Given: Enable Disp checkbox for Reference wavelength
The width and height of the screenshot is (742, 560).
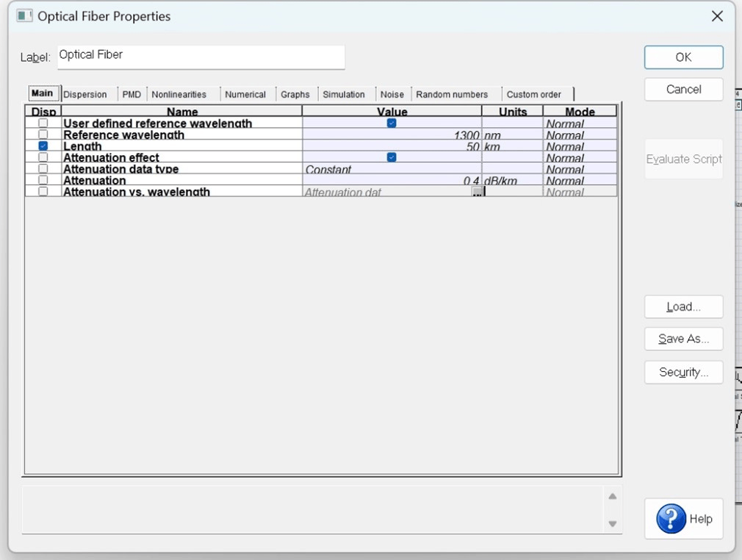Looking at the screenshot, I should point(43,134).
